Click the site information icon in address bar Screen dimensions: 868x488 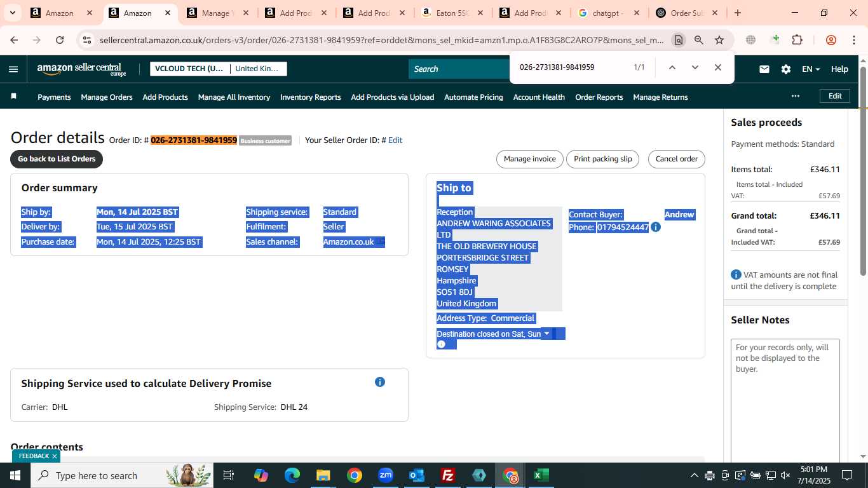point(87,40)
